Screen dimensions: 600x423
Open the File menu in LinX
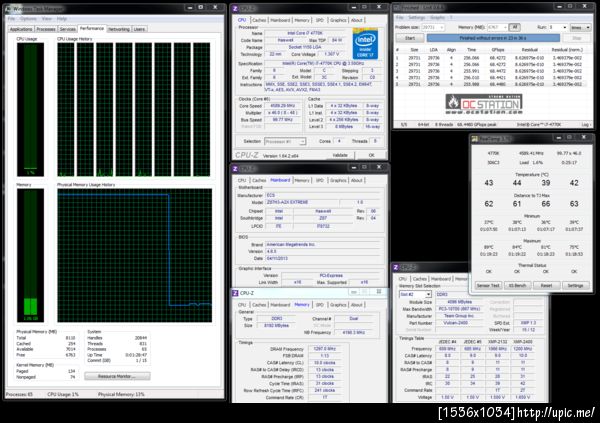[x=400, y=18]
